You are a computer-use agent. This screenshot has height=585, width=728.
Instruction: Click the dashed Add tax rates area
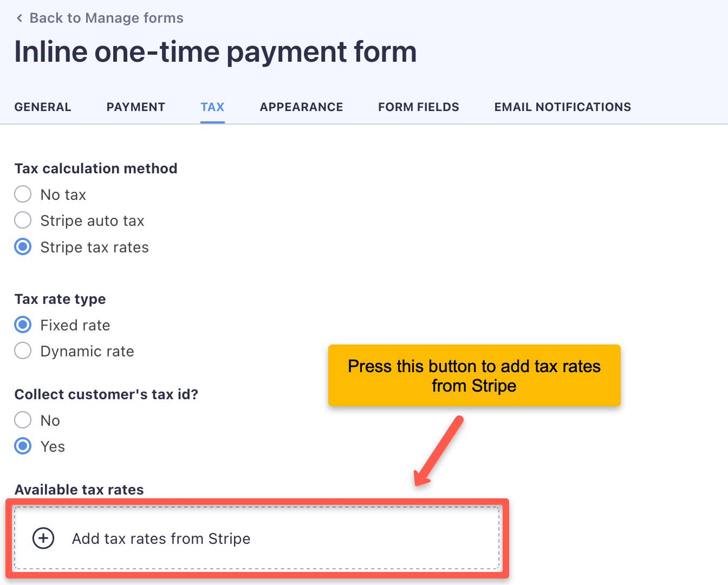click(257, 538)
